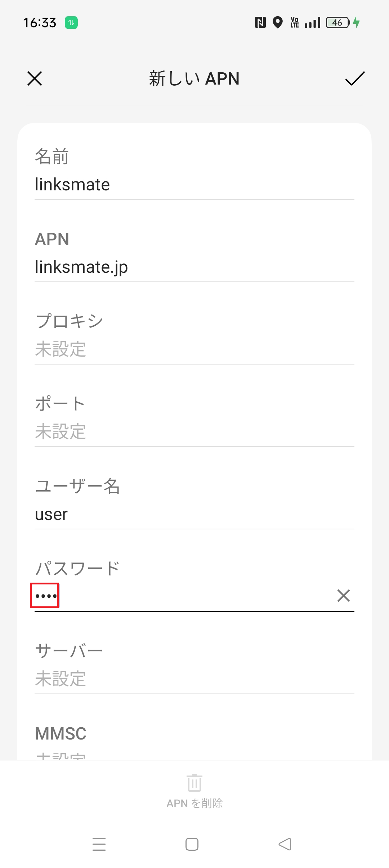Tap the X to discard new APN
The width and height of the screenshot is (389, 868).
35,78
